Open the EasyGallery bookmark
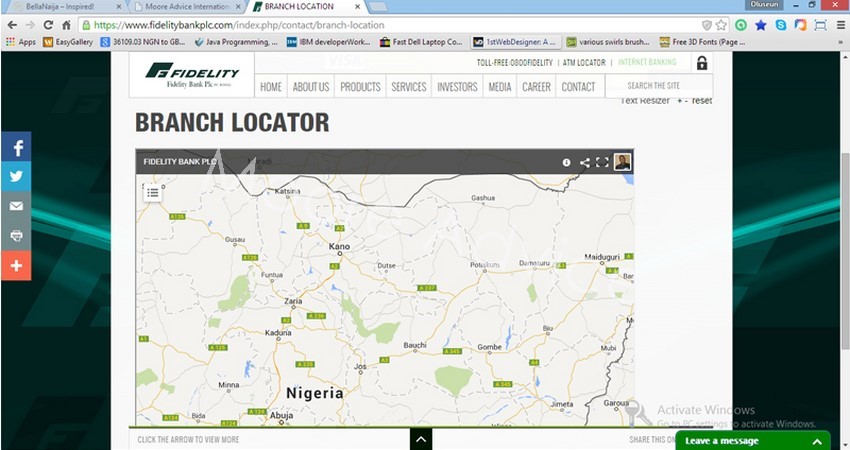 click(x=68, y=42)
